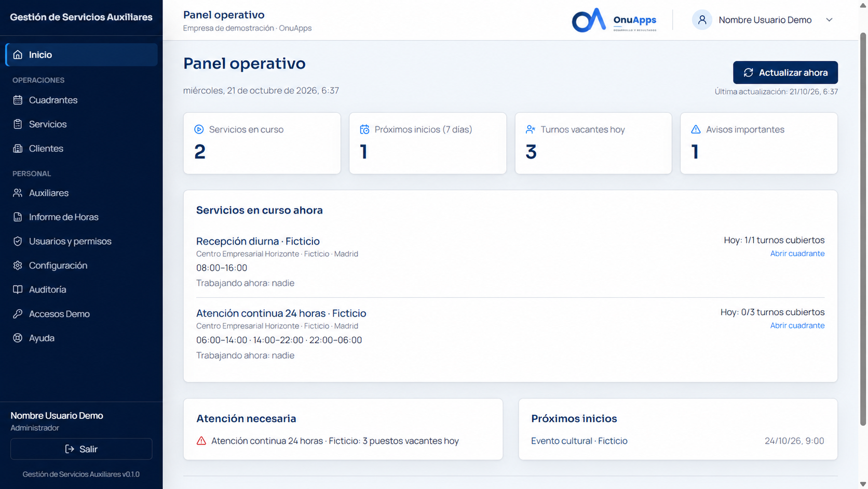
Task: Click the Accesos Demo key icon
Action: pyautogui.click(x=18, y=313)
